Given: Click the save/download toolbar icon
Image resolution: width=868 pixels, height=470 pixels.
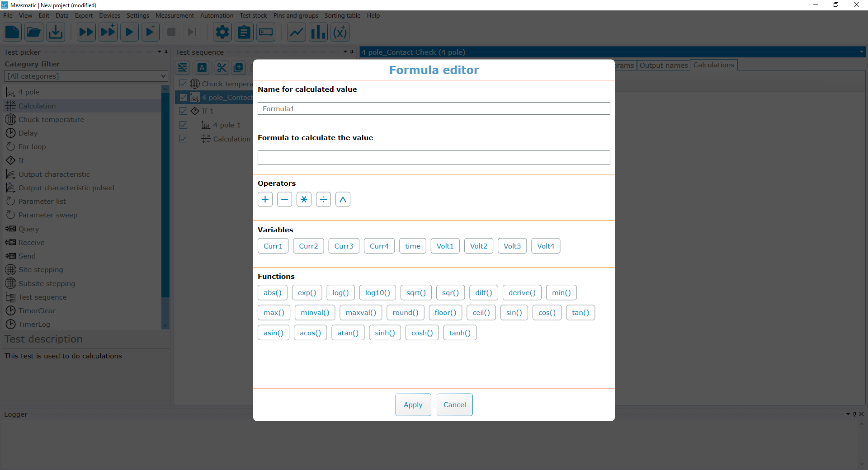Looking at the screenshot, I should 56,32.
